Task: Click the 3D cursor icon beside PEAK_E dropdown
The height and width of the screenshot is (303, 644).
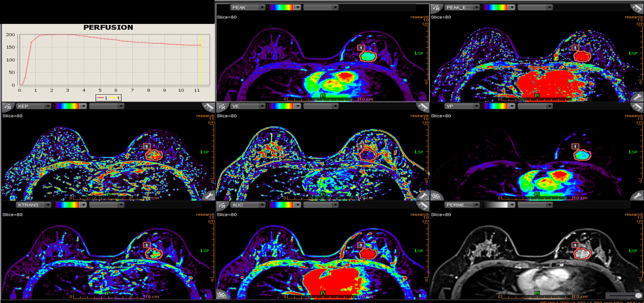Action: pyautogui.click(x=436, y=8)
